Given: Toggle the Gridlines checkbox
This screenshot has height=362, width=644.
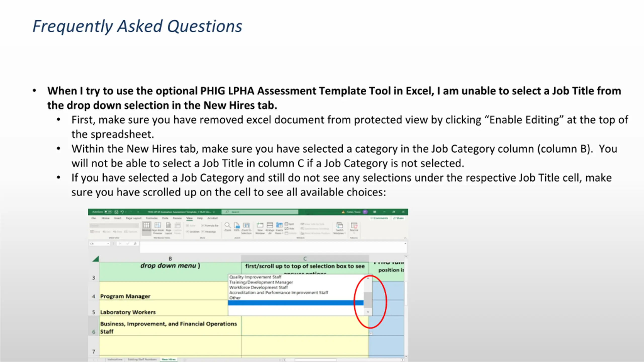Looking at the screenshot, I should tap(187, 232).
